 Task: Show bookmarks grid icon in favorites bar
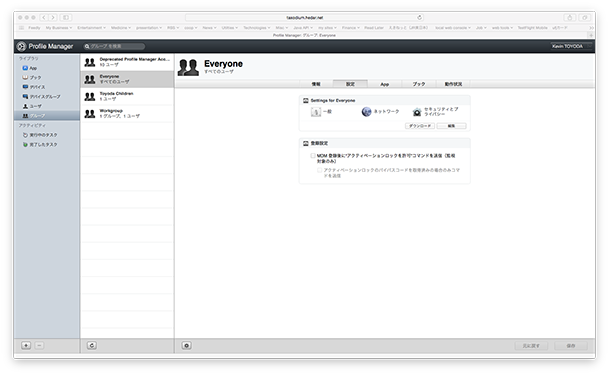click(21, 28)
